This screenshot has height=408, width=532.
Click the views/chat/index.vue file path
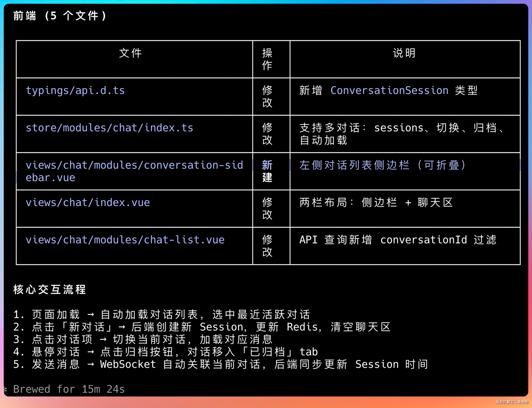click(x=88, y=203)
